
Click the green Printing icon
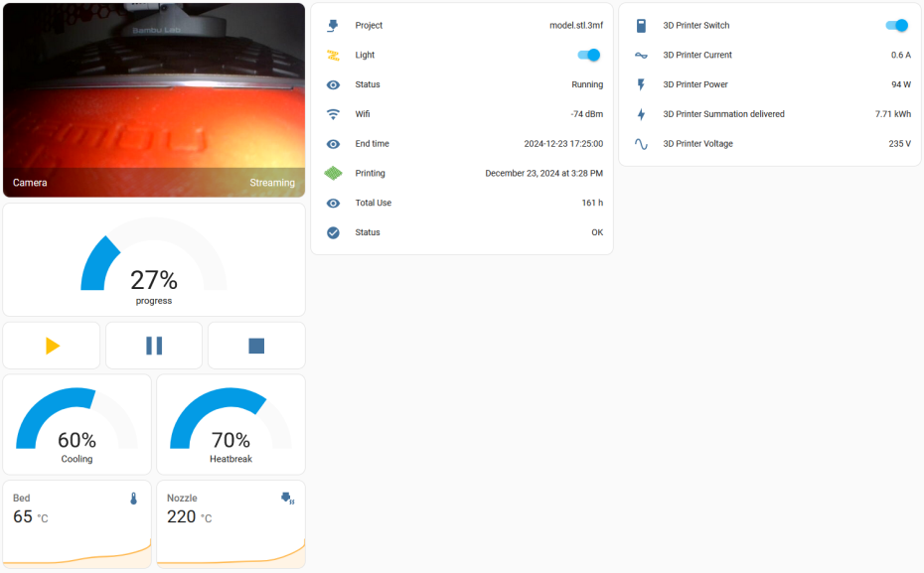(332, 173)
